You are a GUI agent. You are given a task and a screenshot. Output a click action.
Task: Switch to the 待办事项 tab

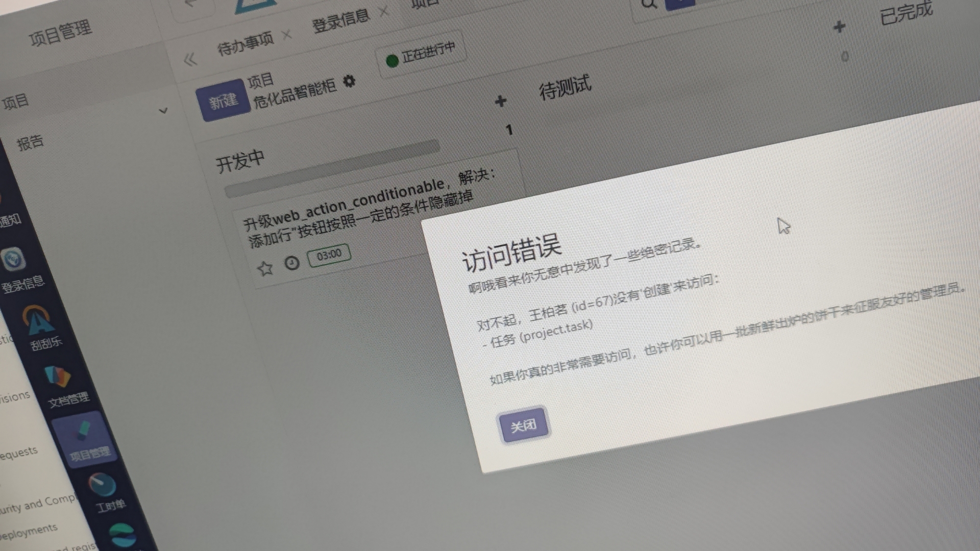(x=245, y=43)
